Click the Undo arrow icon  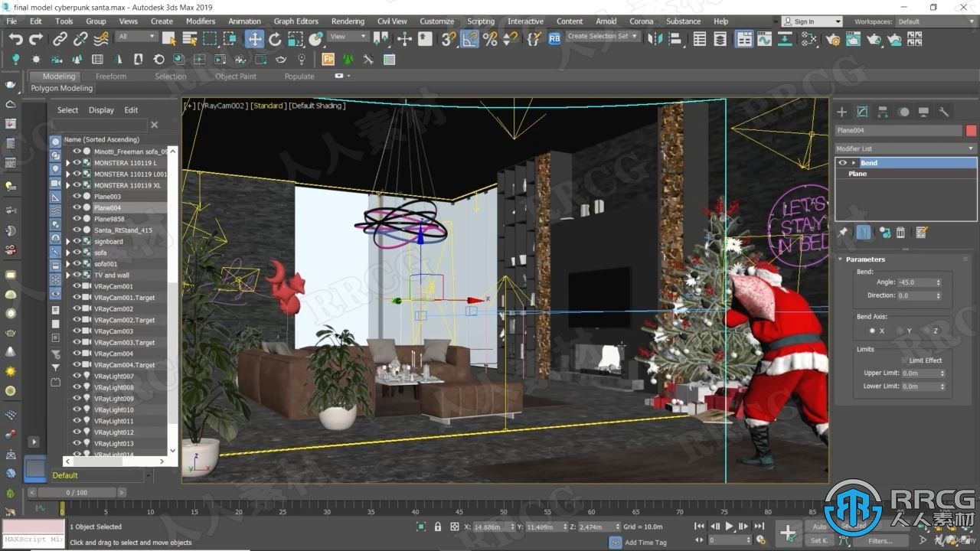(15, 38)
